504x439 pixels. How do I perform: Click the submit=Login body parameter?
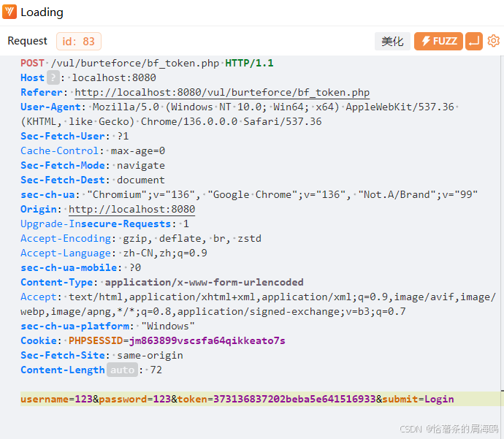tap(418, 399)
